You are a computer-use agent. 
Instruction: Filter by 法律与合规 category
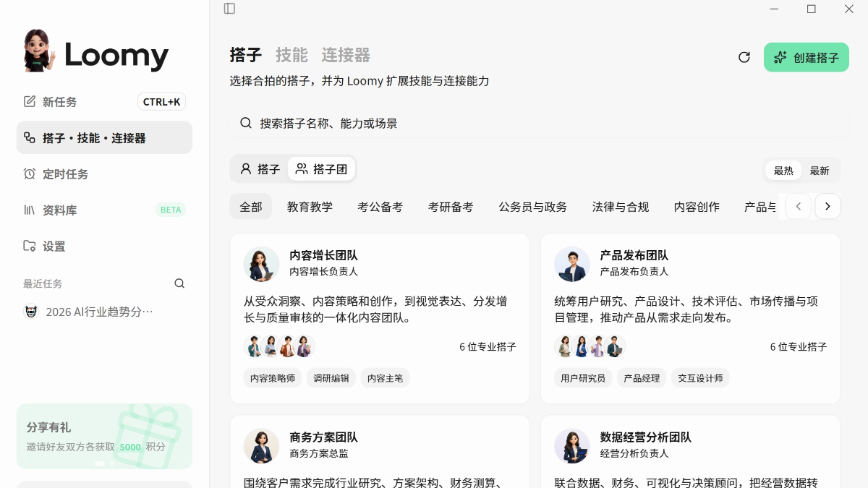621,206
